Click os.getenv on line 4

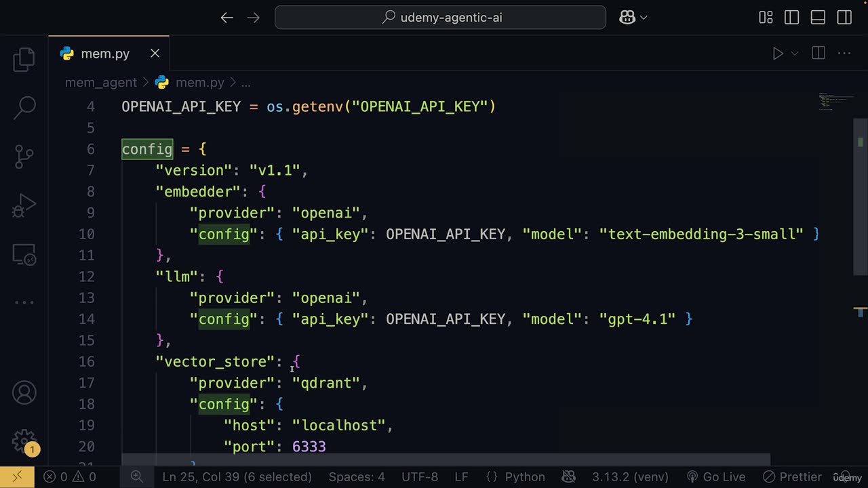304,107
